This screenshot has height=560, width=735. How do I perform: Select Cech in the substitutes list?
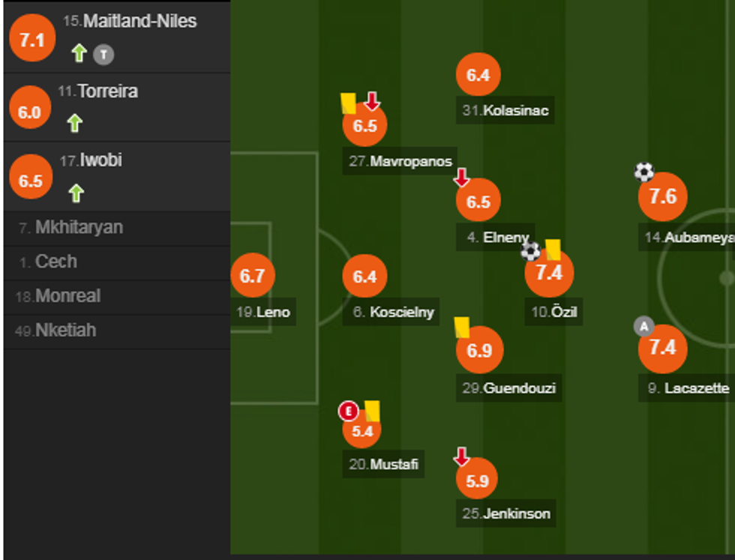pos(56,262)
